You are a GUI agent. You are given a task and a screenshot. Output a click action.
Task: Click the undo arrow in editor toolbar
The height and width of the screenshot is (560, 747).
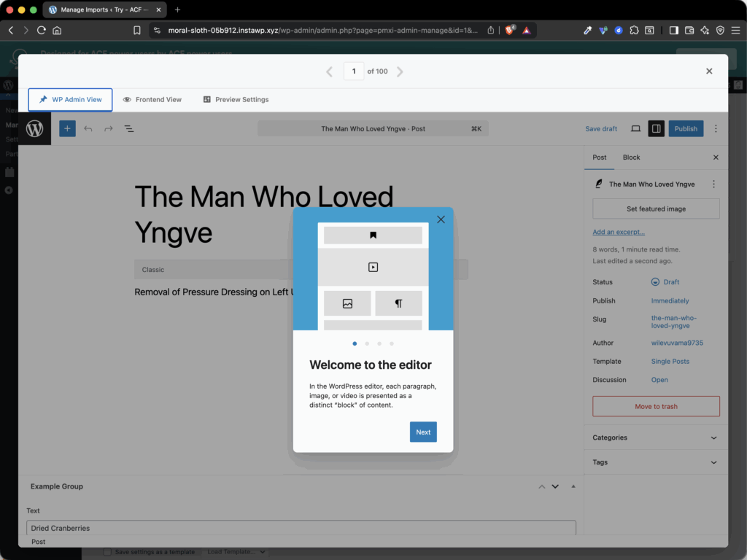click(88, 128)
